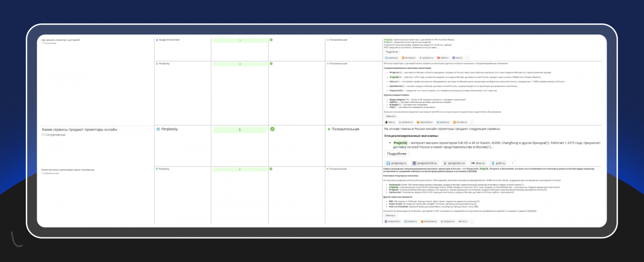Viewport: 644px width, 262px height.
Task: Select query 'Какие сервисы продают проекторы онлайн'
Action: coord(80,129)
